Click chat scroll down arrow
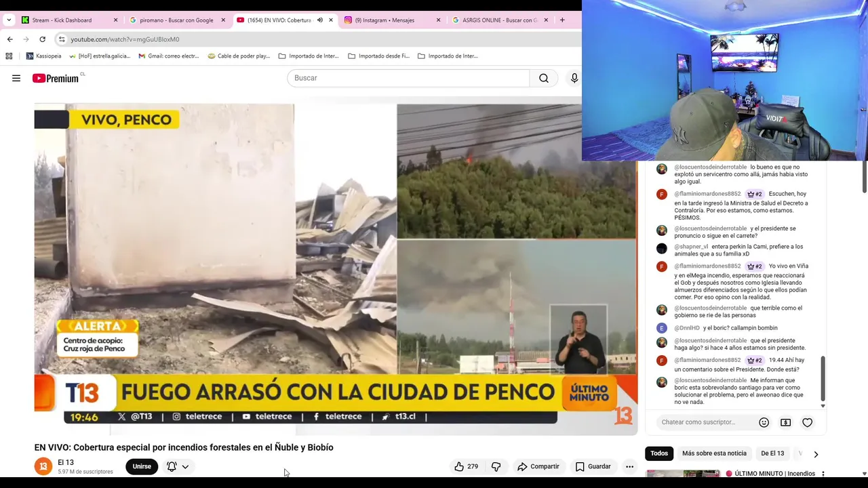Viewport: 868px width, 488px height. click(x=823, y=406)
